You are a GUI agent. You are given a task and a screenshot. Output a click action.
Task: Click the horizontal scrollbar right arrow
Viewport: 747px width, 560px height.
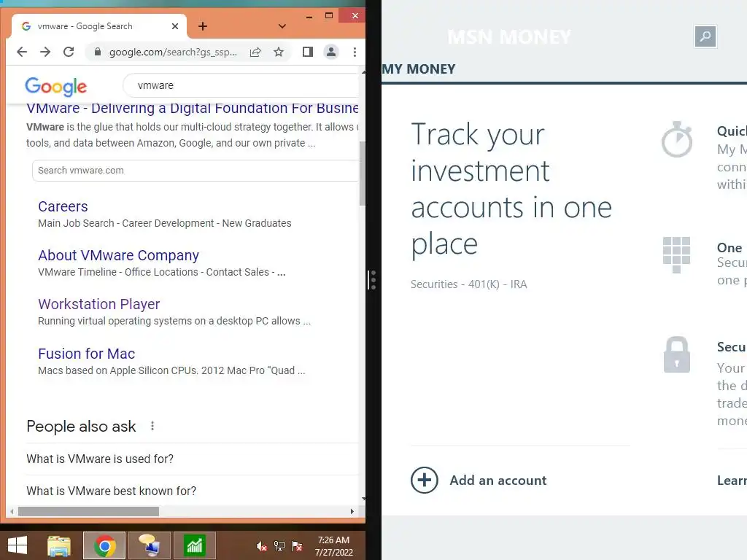[x=352, y=511]
